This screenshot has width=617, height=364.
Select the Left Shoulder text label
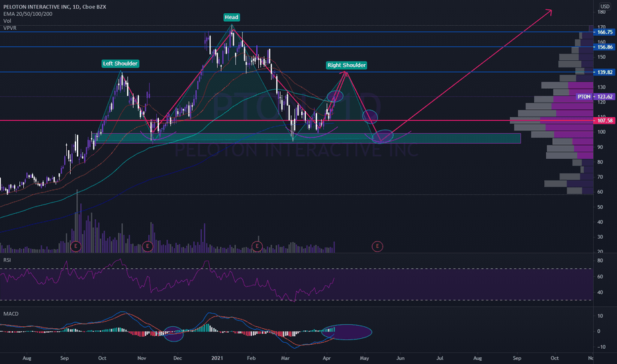click(120, 64)
